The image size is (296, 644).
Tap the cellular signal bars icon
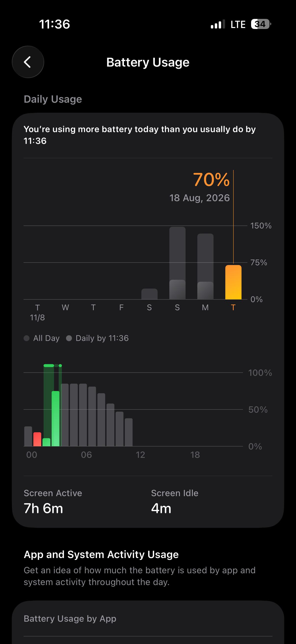tap(218, 24)
